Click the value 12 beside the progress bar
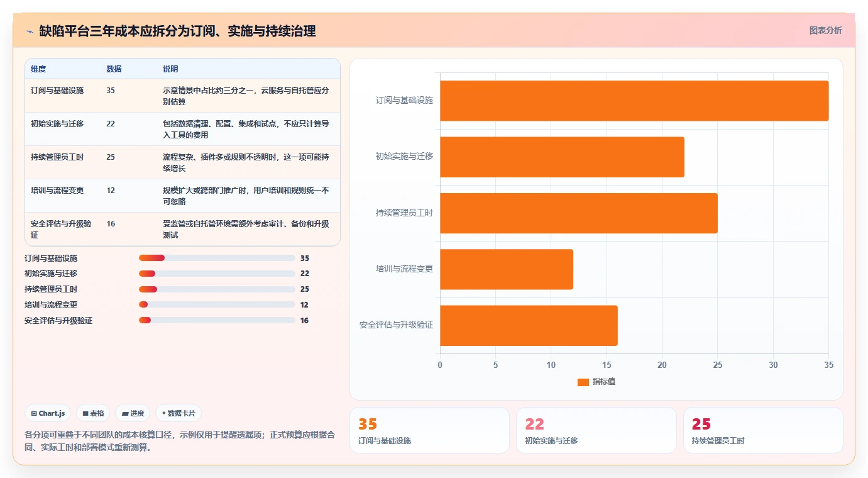The height and width of the screenshot is (478, 868). (304, 305)
